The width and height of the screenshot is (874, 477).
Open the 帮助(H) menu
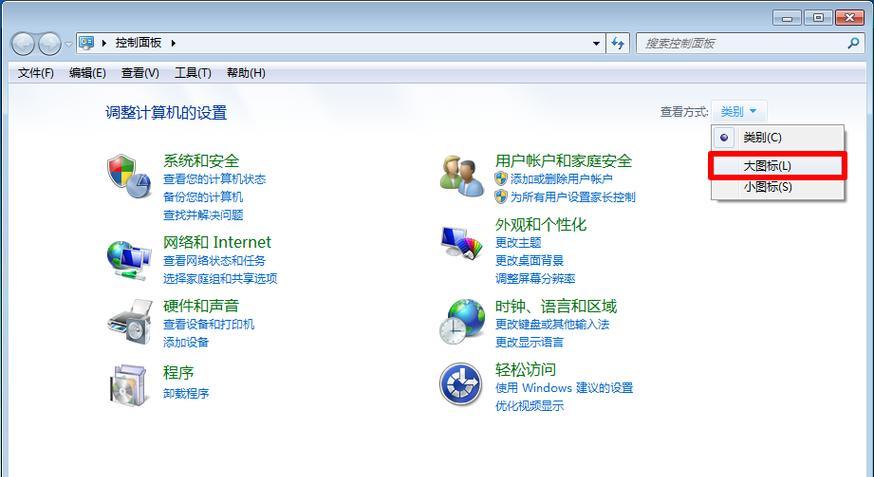point(246,73)
